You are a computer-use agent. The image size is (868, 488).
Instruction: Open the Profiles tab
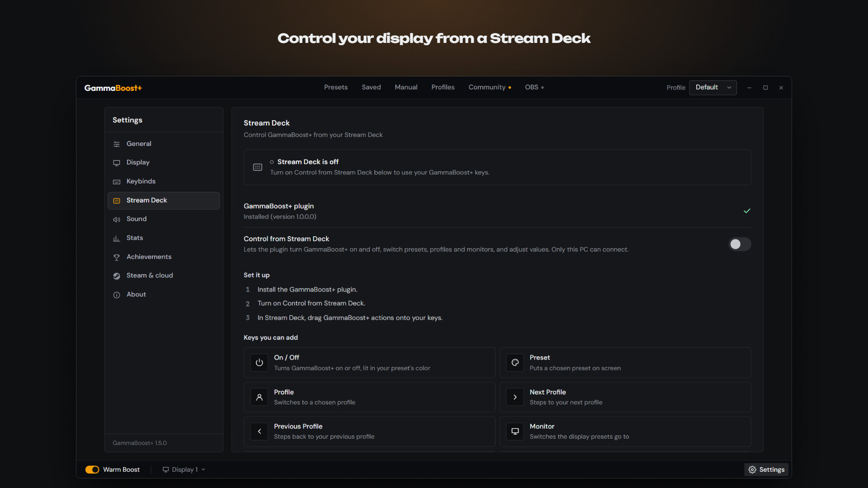tap(443, 87)
